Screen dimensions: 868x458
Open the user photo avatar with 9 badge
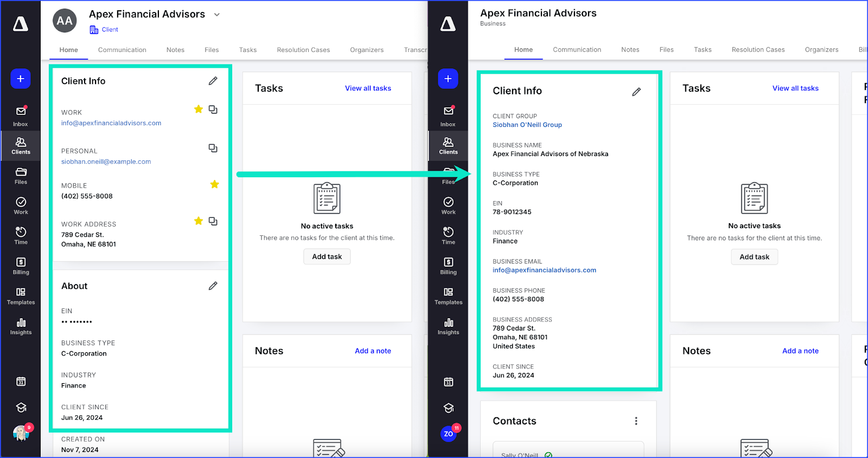click(21, 433)
